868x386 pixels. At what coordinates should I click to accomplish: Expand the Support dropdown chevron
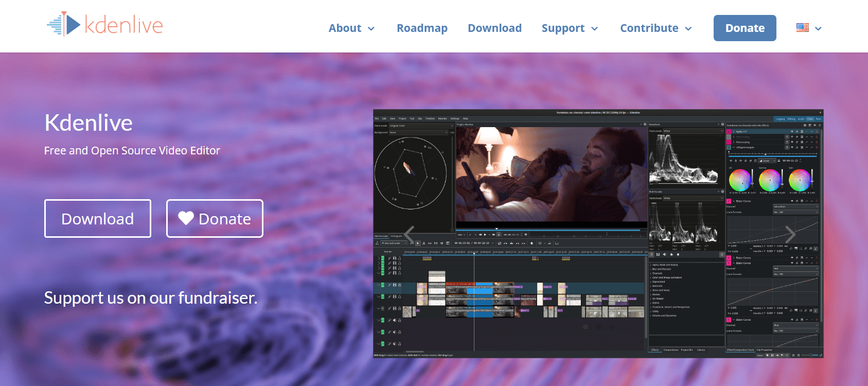click(594, 29)
